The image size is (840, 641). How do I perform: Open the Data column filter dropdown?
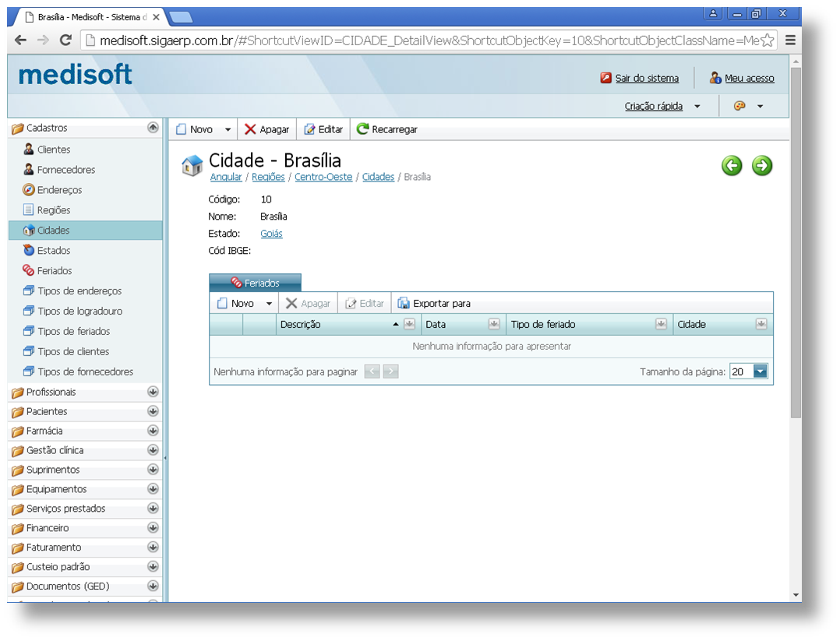point(494,324)
